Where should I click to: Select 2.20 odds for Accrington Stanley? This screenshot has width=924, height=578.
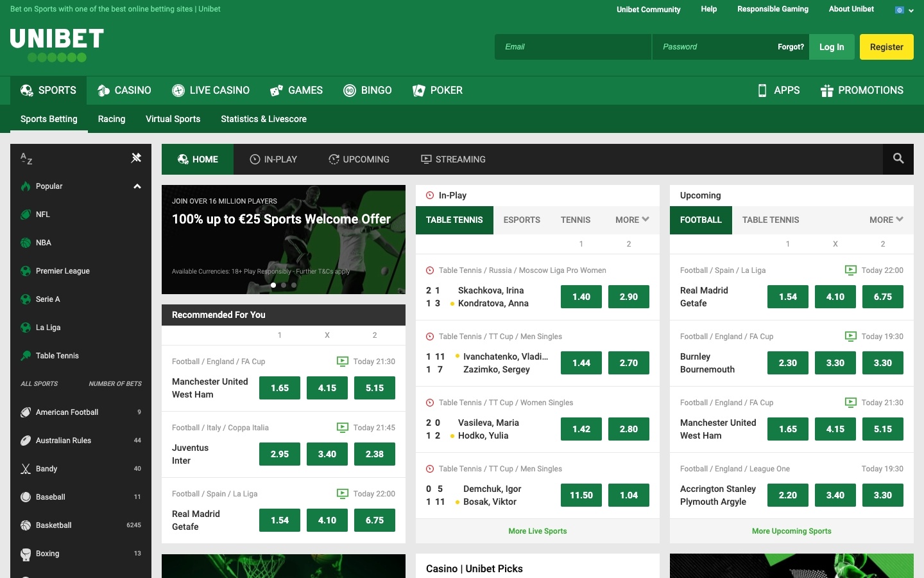click(788, 495)
